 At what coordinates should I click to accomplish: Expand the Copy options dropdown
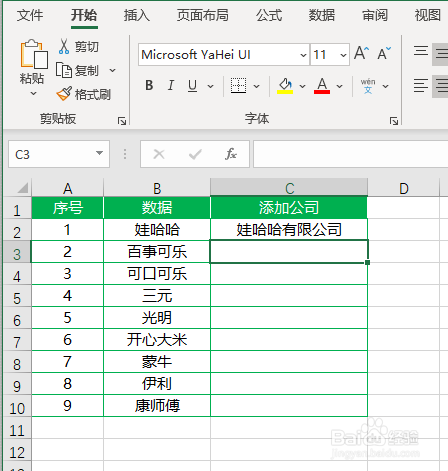[113, 70]
